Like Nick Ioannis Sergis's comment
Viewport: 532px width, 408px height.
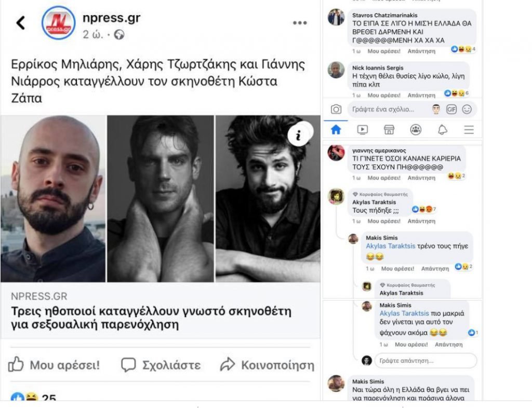pyautogui.click(x=384, y=95)
